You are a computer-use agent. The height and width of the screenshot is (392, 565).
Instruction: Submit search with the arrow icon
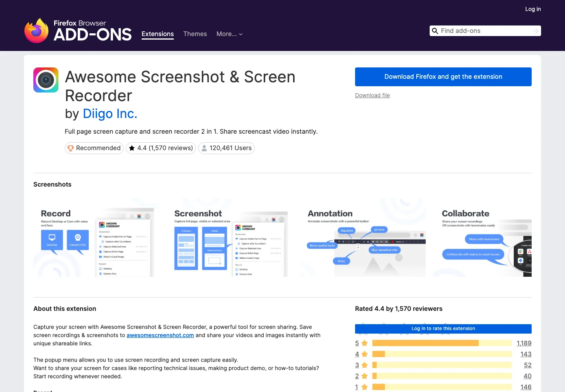pyautogui.click(x=536, y=31)
